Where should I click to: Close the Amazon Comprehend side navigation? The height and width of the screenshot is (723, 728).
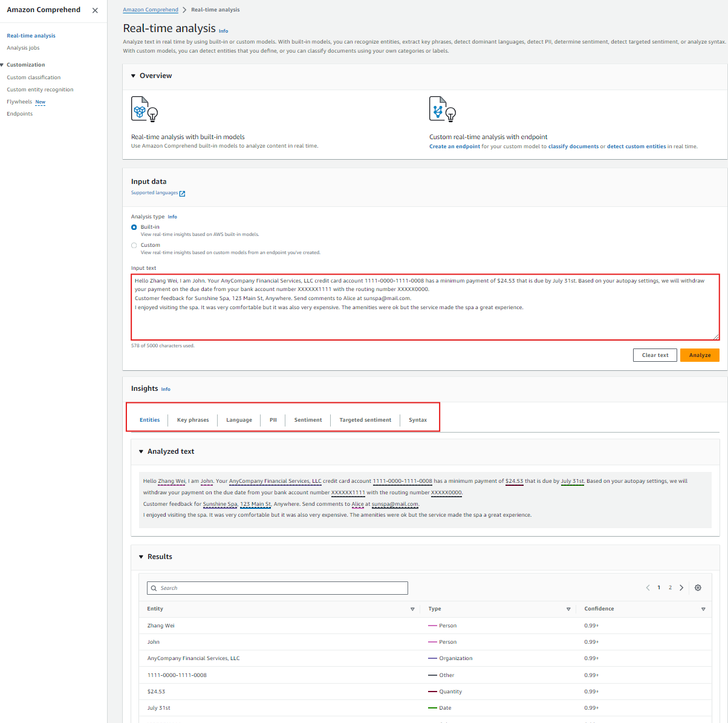95,10
